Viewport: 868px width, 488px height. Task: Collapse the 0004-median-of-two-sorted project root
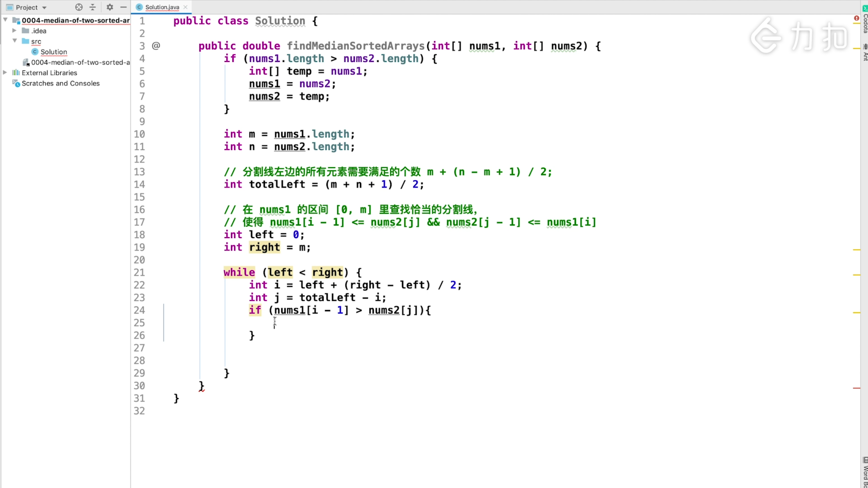[5, 20]
